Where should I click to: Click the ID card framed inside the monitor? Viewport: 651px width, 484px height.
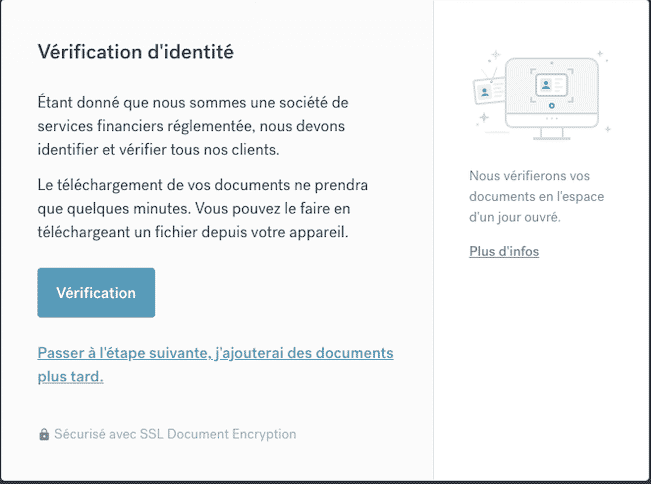coord(551,85)
